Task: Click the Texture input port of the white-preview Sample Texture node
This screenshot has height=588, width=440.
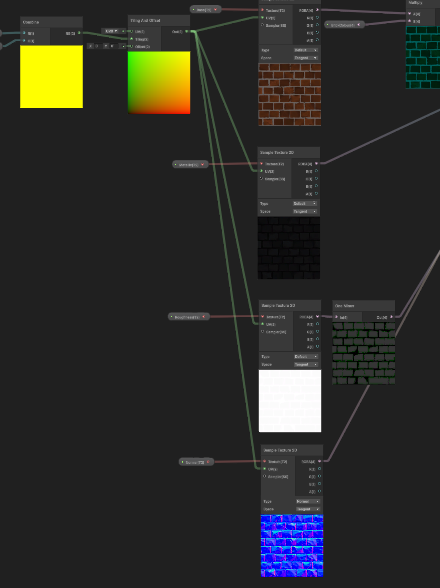Action: pos(263,316)
